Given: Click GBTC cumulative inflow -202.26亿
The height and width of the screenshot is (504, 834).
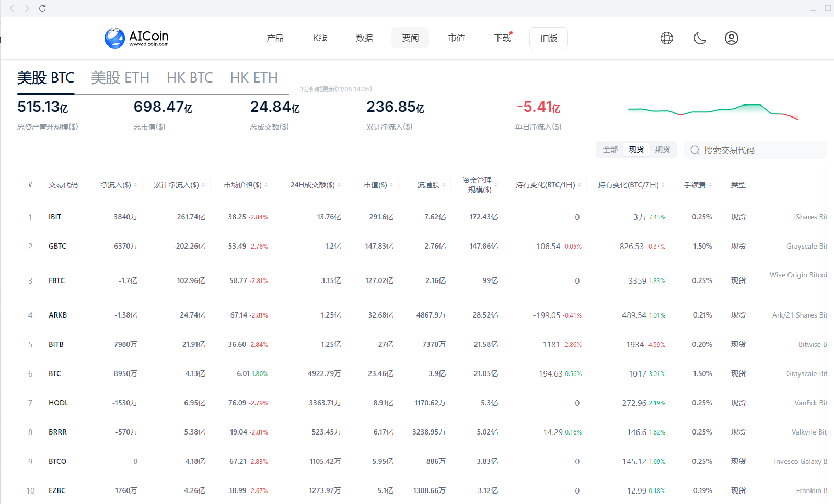Looking at the screenshot, I should tap(189, 246).
